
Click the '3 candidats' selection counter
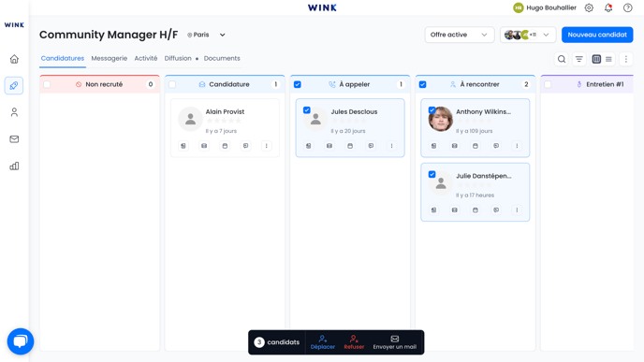coord(277,342)
